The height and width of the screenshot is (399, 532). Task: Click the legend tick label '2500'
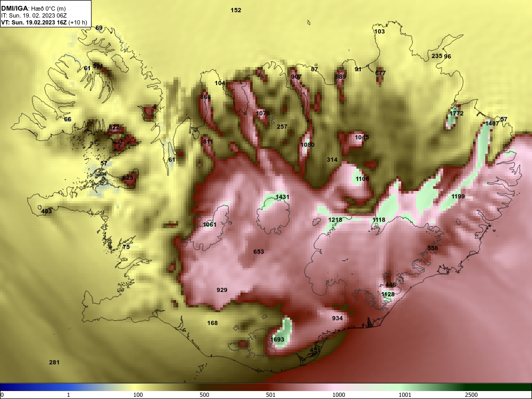[471, 395]
